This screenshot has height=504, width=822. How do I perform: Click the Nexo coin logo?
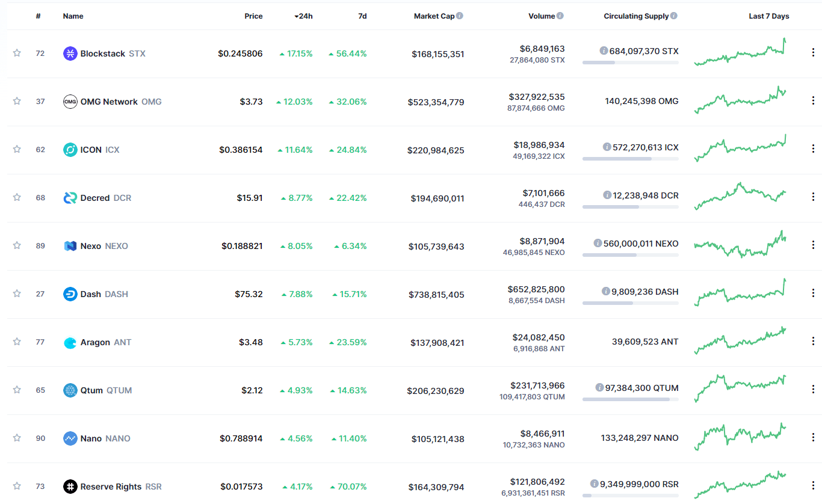(70, 246)
